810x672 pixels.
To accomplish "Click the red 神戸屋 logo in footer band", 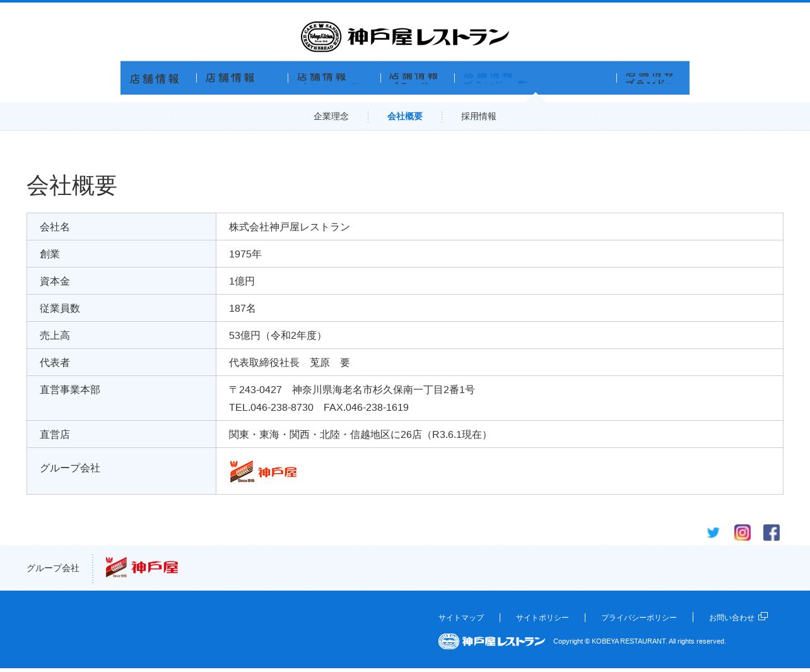I will click(x=142, y=567).
